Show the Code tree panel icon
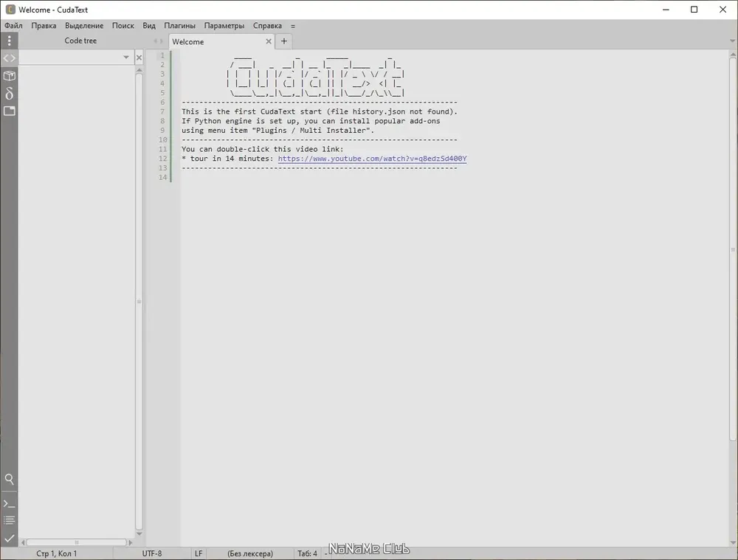 coord(9,58)
